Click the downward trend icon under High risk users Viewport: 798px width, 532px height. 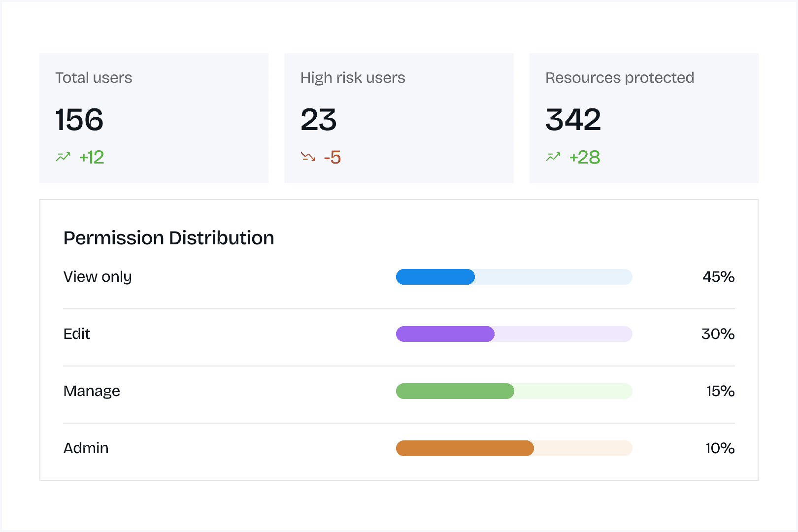point(308,157)
